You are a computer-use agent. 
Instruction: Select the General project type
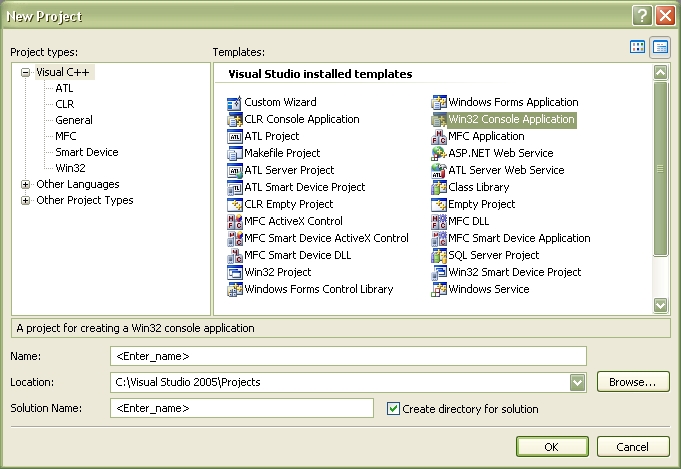point(74,120)
